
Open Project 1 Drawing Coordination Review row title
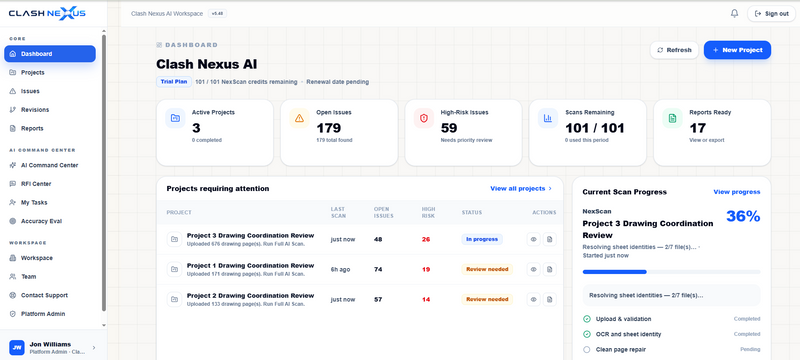251,266
